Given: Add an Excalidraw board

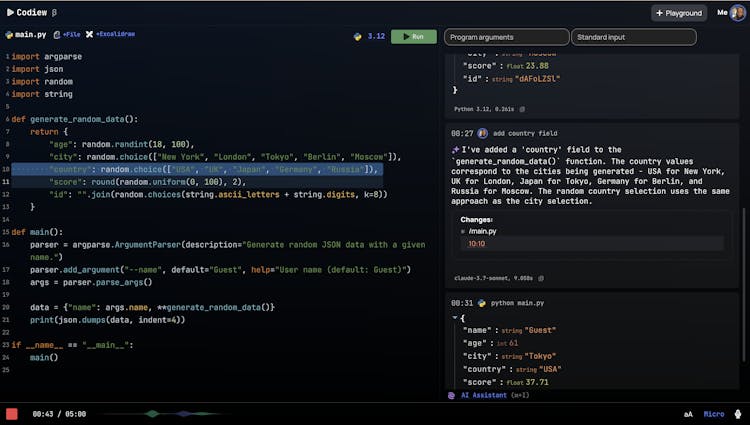Looking at the screenshot, I should (x=110, y=34).
